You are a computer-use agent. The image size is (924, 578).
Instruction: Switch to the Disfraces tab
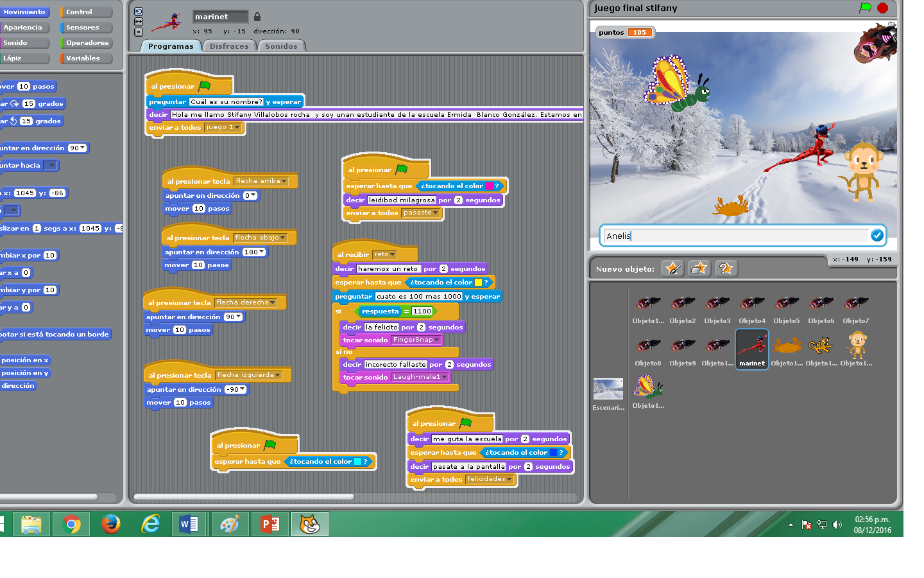click(228, 46)
